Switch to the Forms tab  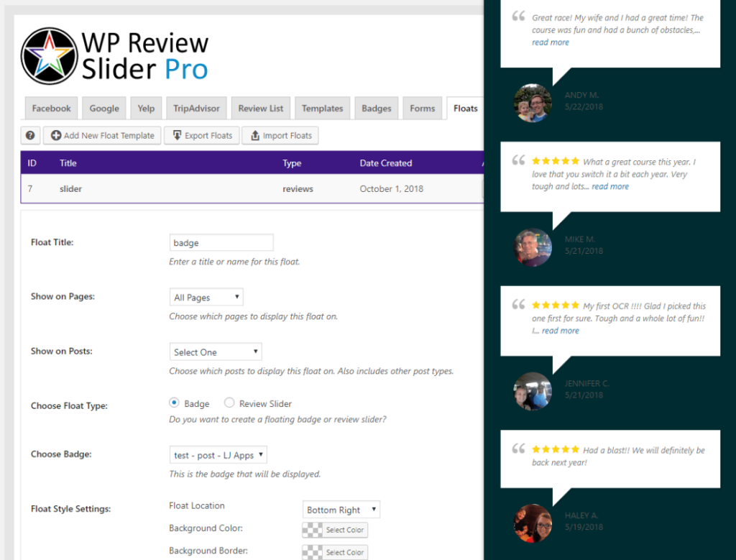tap(423, 109)
